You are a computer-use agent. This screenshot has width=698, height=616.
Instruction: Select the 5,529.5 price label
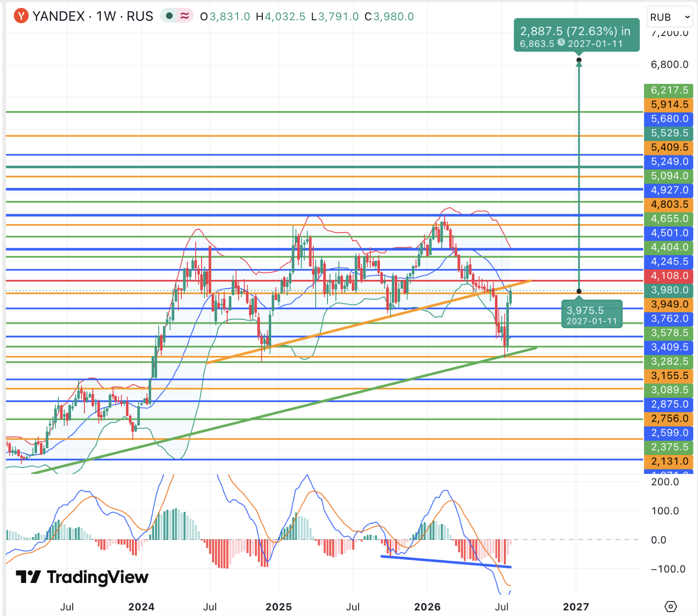click(x=669, y=133)
